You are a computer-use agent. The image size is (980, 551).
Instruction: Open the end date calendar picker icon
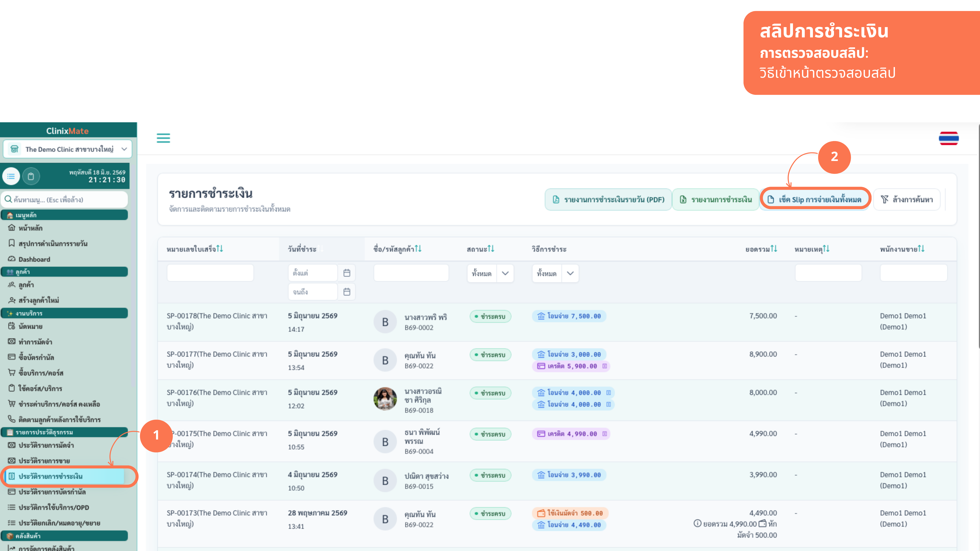(347, 292)
